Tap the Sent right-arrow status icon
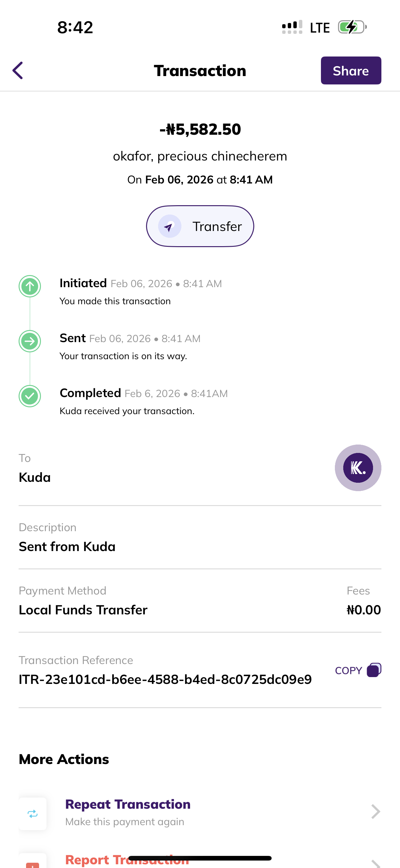 point(30,341)
